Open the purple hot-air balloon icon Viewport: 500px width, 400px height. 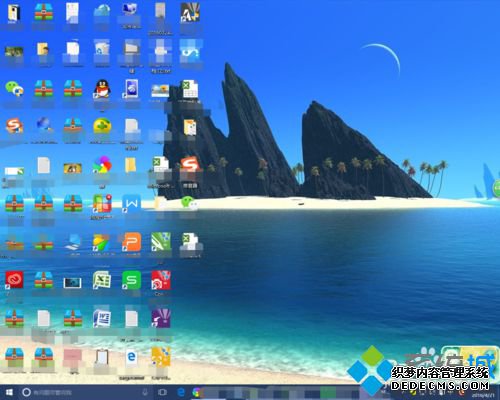(161, 318)
